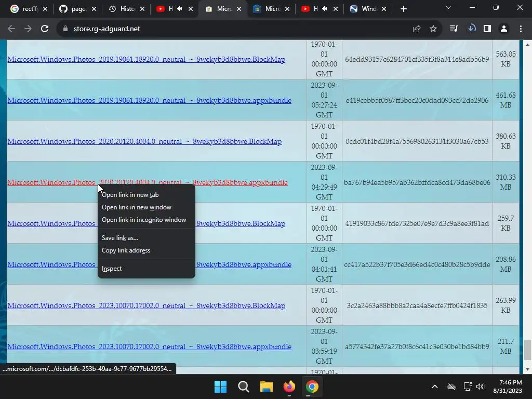This screenshot has width=532, height=399.
Task: Click the hash e419cebb5f0567ff3bec20c0dad093cc72de2906
Action: tap(417, 100)
